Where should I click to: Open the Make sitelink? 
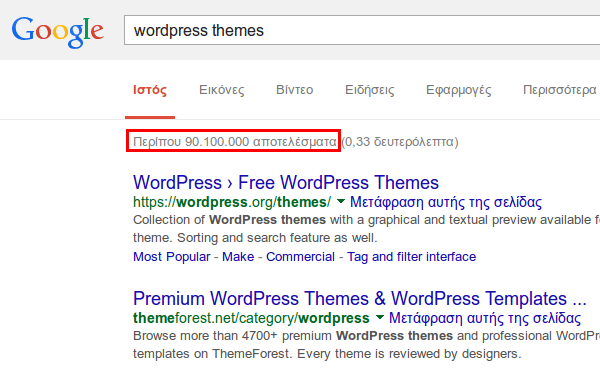coord(238,257)
